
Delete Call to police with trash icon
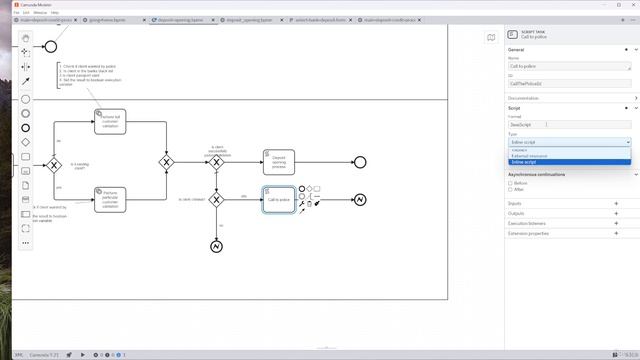[x=309, y=204]
